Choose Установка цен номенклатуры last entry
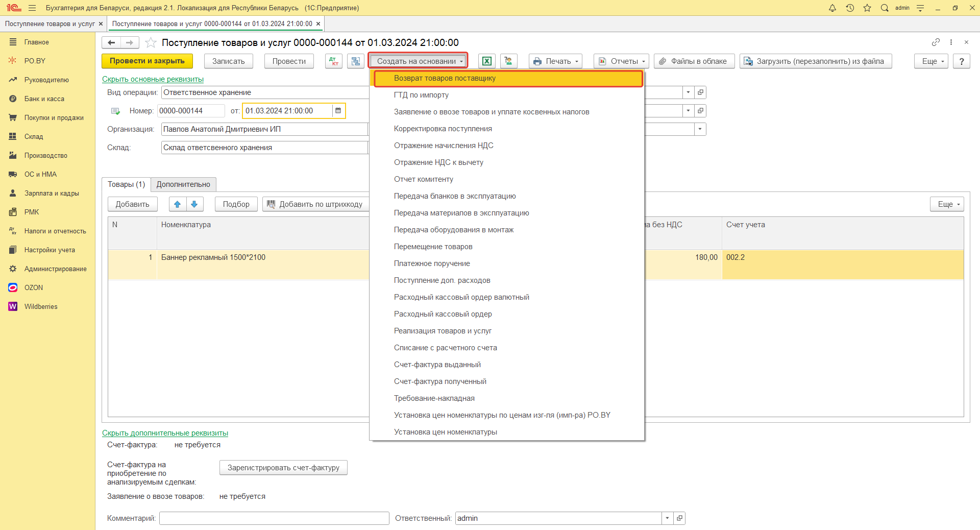 (507, 432)
